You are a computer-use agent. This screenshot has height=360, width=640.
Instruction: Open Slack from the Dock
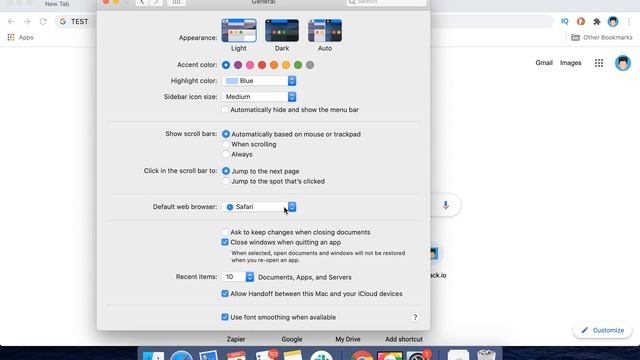click(321, 356)
